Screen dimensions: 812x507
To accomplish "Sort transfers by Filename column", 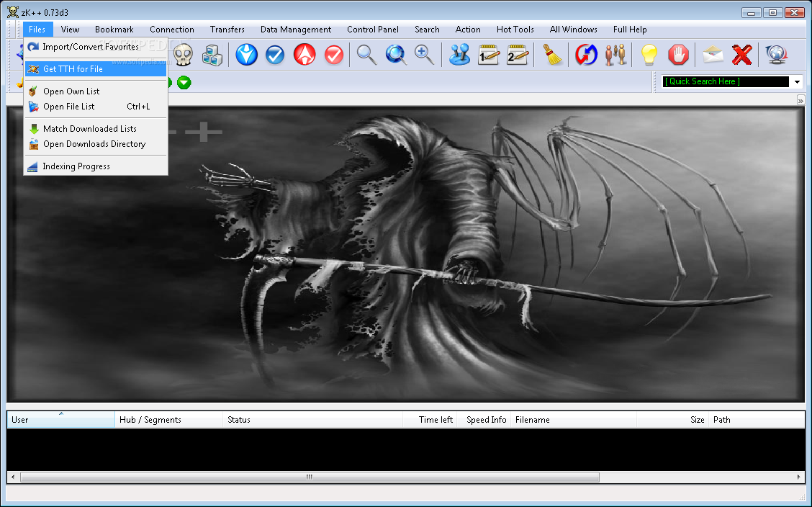I will coord(574,419).
